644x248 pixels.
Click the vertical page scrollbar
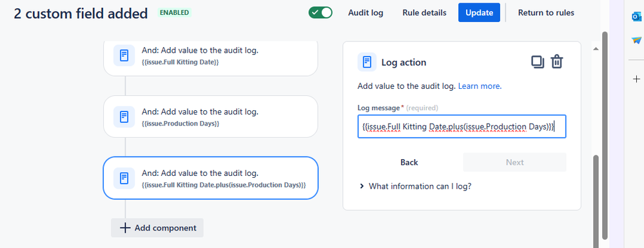pyautogui.click(x=605, y=135)
